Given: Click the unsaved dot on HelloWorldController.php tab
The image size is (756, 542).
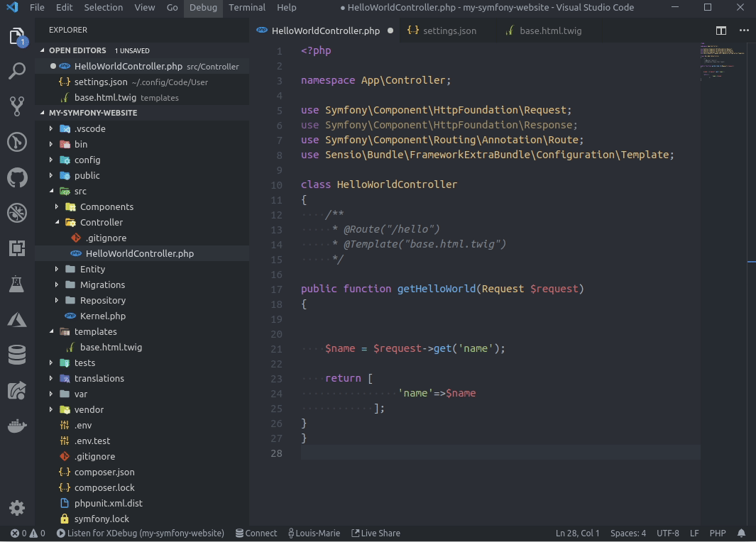Looking at the screenshot, I should pos(390,31).
